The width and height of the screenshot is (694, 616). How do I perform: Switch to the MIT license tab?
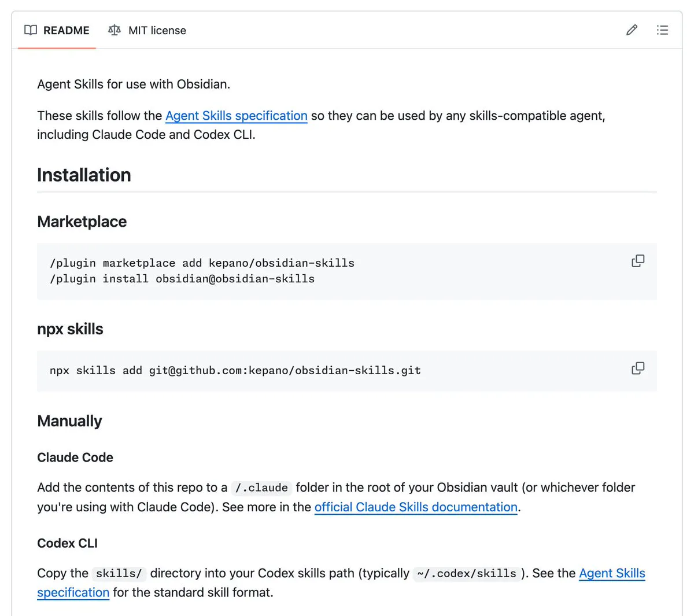pos(147,30)
